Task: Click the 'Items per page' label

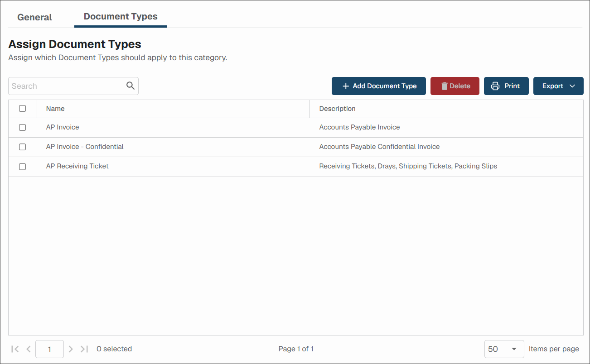Action: click(x=554, y=349)
